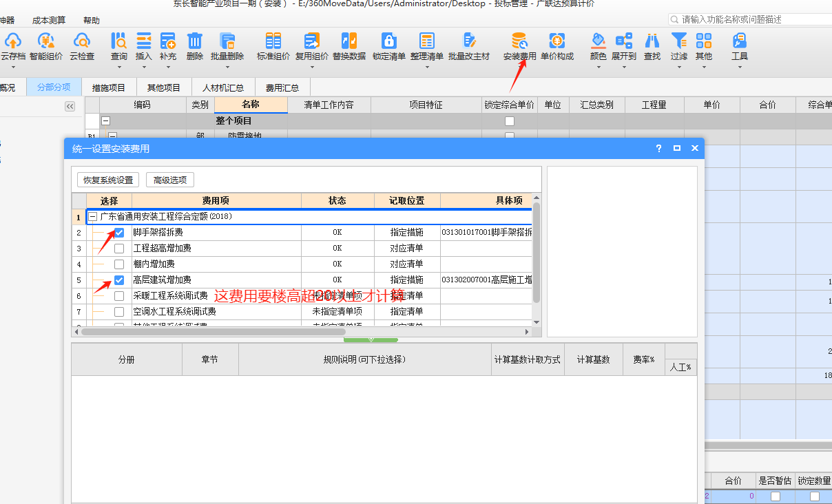The height and width of the screenshot is (504, 832).
Task: Click the 费用项 column header in dialog
Action: point(216,200)
